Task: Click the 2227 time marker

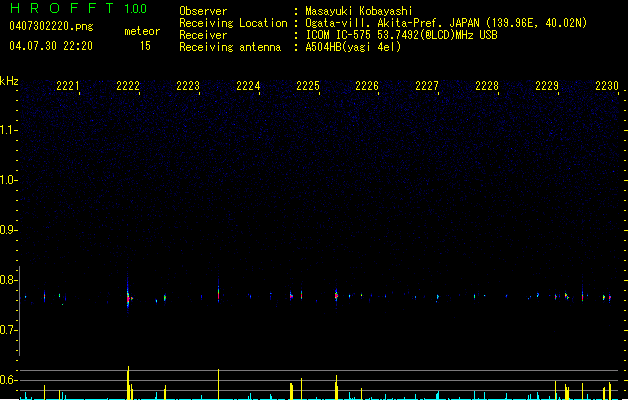Action: (x=427, y=86)
